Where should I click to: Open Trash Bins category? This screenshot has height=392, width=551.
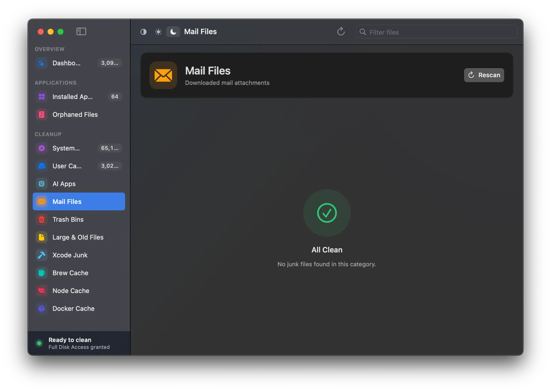pyautogui.click(x=79, y=220)
